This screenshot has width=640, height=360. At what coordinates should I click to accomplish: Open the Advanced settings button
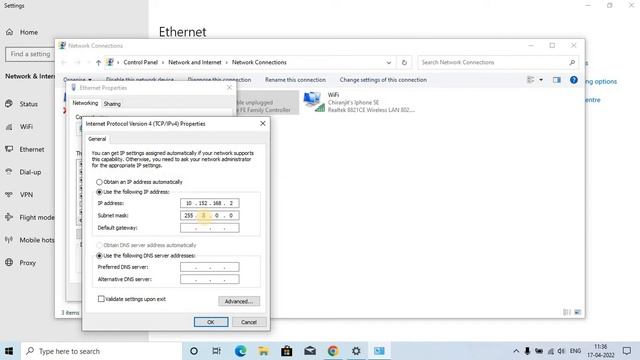[x=239, y=301]
